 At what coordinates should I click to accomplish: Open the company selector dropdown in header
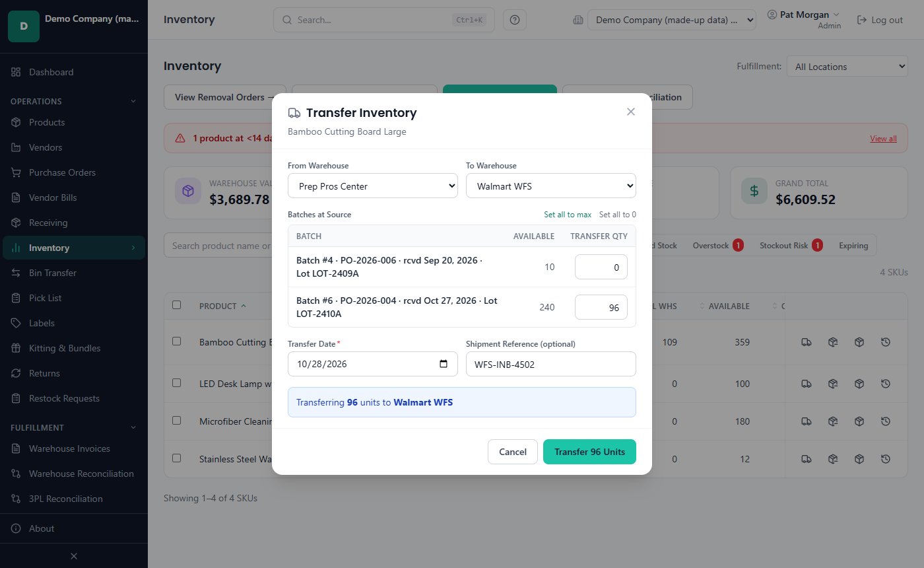tap(672, 20)
